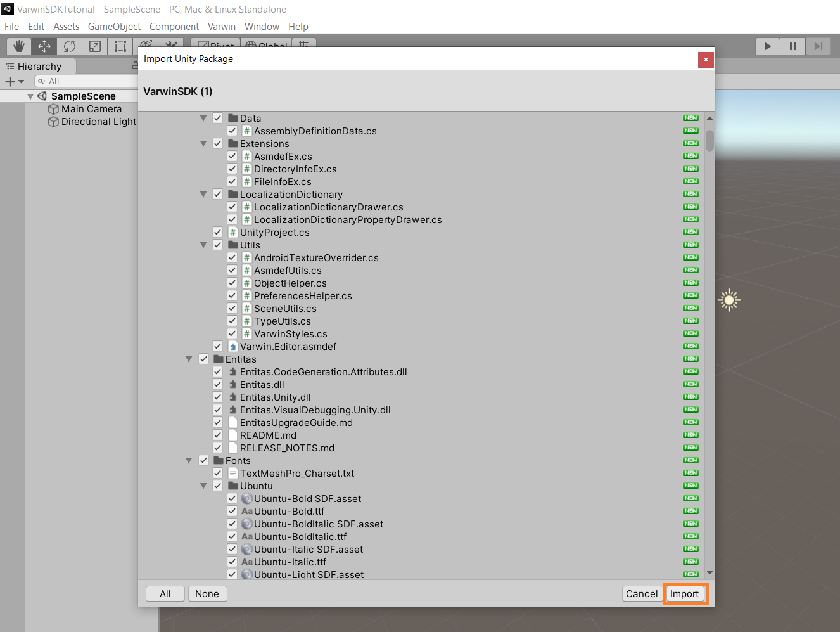The image size is (840, 632).
Task: Collapse the Entitas folder
Action: pos(189,359)
